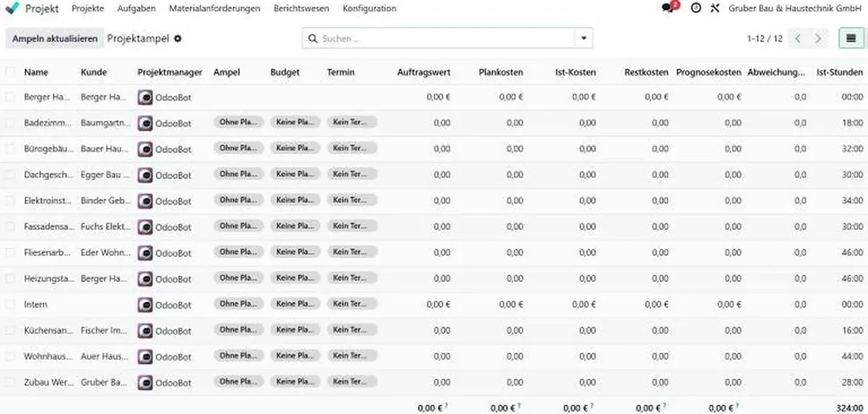Click OdooBot avatar in Fassadensa... row
868x414 pixels.
[x=145, y=227]
